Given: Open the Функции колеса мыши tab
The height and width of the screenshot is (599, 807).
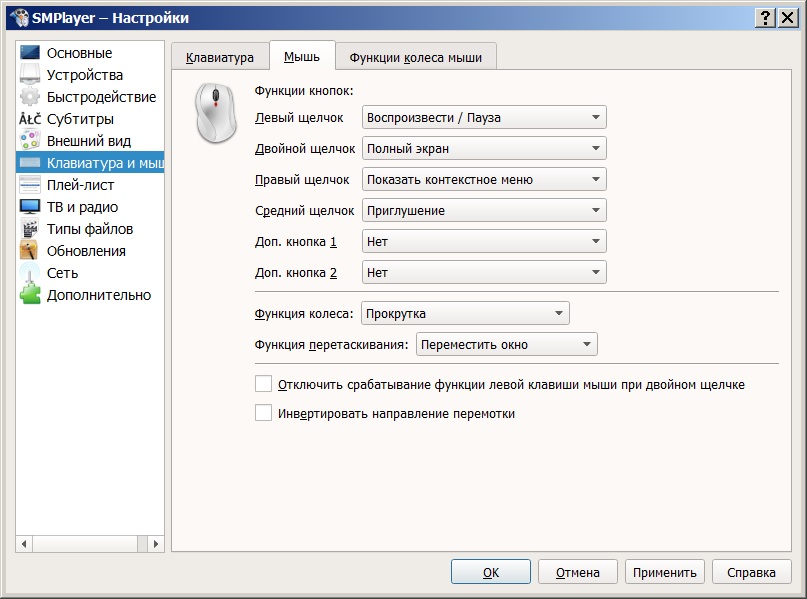Looking at the screenshot, I should coord(415,57).
